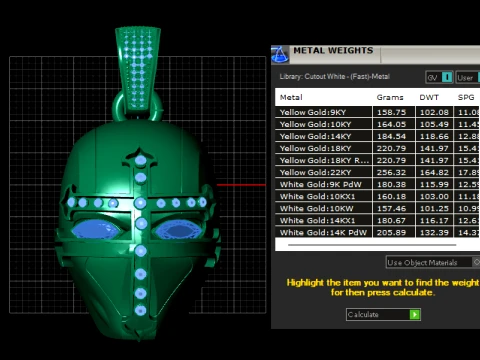Select the Yellow Gold:9KY row
The image size is (480, 360).
pyautogui.click(x=377, y=112)
